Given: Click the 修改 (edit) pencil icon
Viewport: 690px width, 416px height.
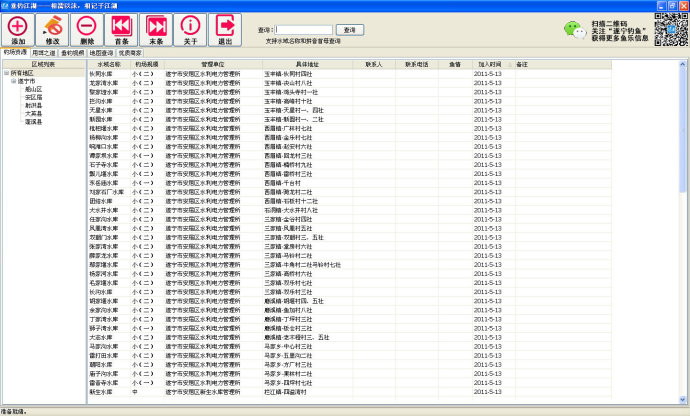Looking at the screenshot, I should [52, 29].
